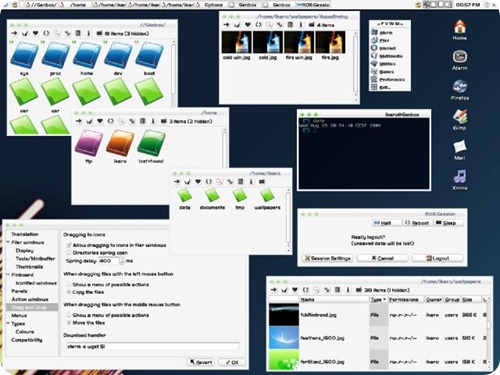Rescan the /home/ikaro/wallpapers list window
Viewport: 500px width, 375px height.
point(305,290)
